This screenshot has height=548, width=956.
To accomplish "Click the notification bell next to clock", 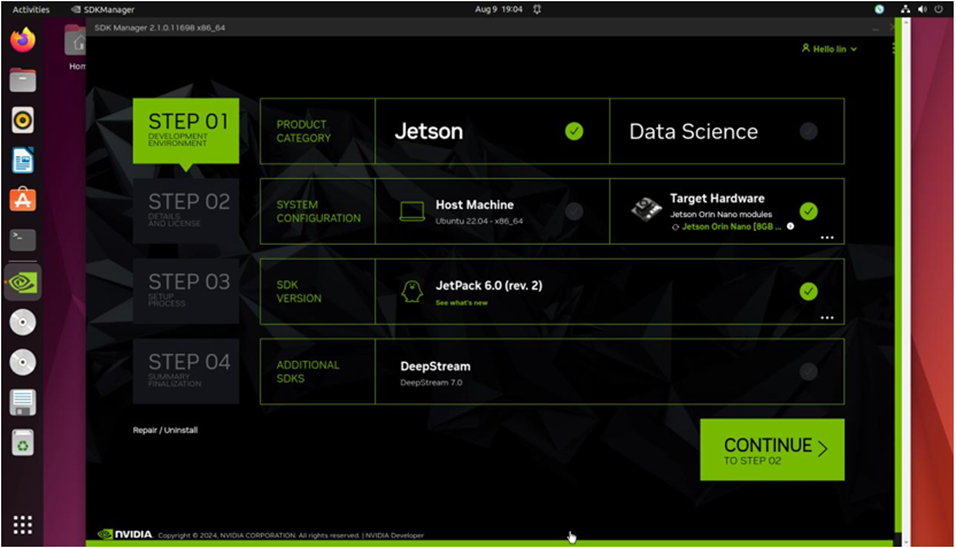I will (537, 9).
